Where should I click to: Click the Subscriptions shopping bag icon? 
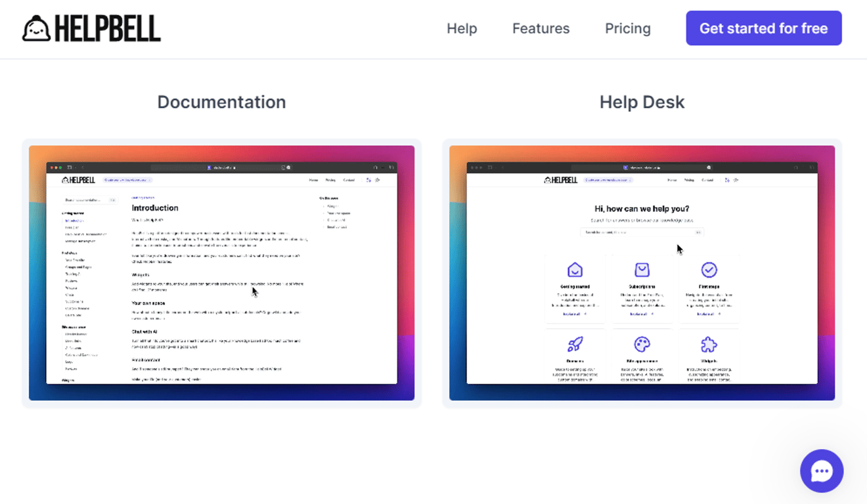click(642, 270)
